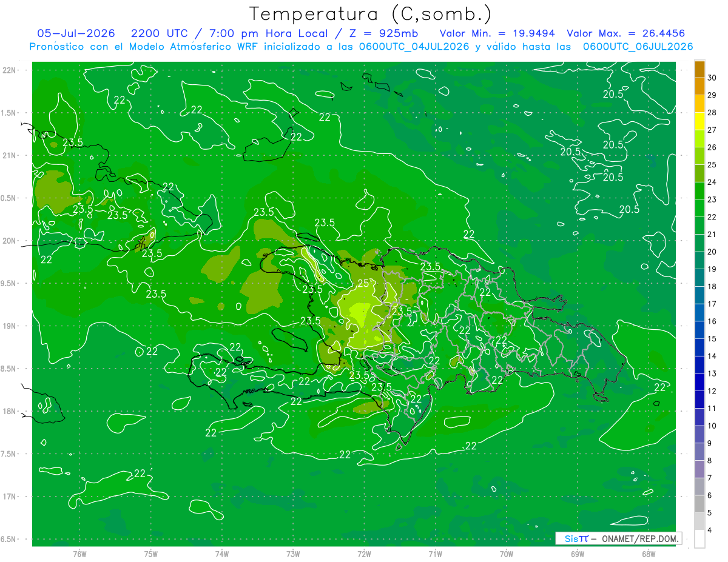Click teal color bar swatch between 18 and 19

pyautogui.click(x=699, y=278)
